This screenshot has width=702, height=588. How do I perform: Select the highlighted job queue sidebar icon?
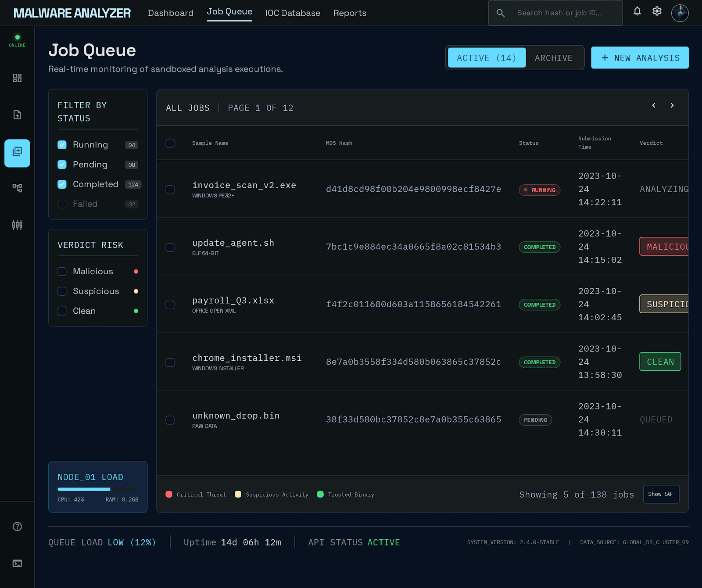[17, 153]
